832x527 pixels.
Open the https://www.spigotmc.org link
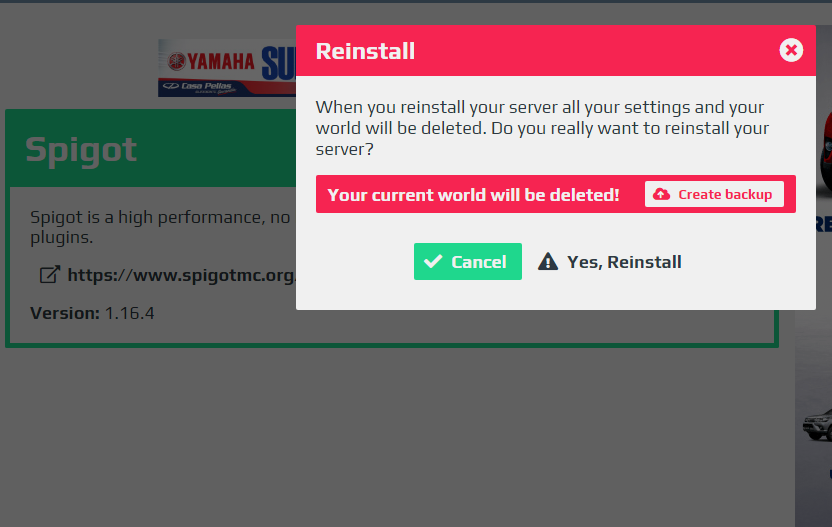tap(181, 275)
